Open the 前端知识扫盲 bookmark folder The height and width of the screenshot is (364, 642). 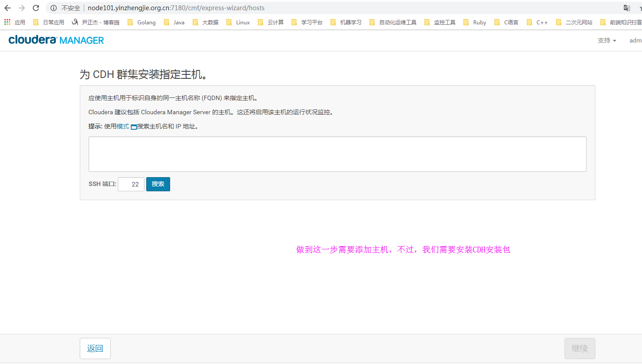(x=621, y=22)
